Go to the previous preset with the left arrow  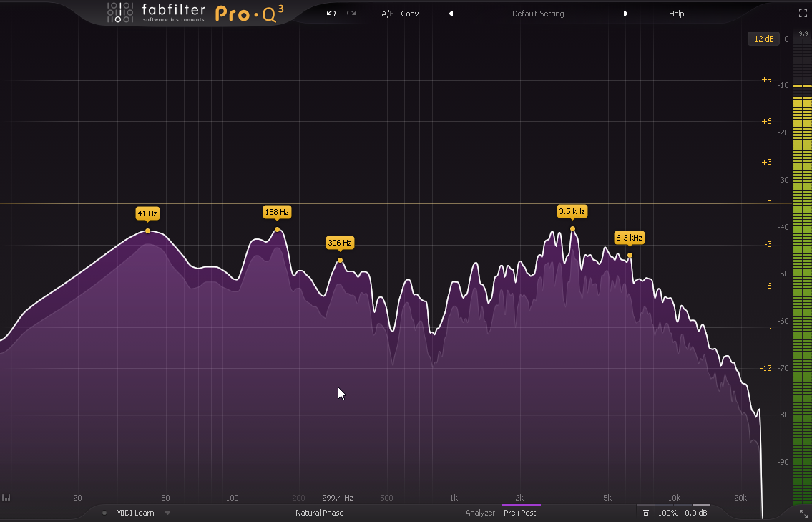click(x=451, y=14)
